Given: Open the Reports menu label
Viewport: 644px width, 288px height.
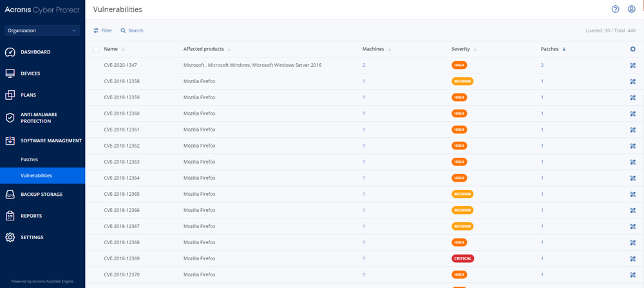Looking at the screenshot, I should (x=31, y=216).
